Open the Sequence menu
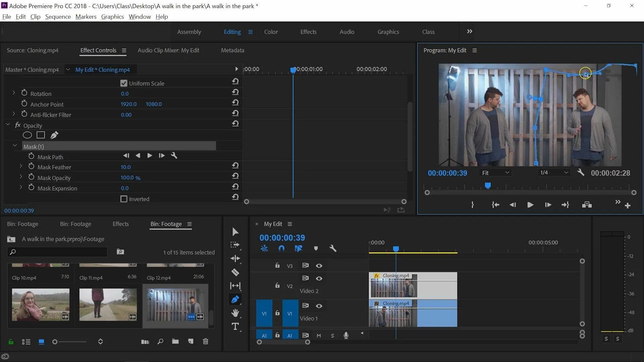Image resolution: width=644 pixels, height=362 pixels. [58, 16]
